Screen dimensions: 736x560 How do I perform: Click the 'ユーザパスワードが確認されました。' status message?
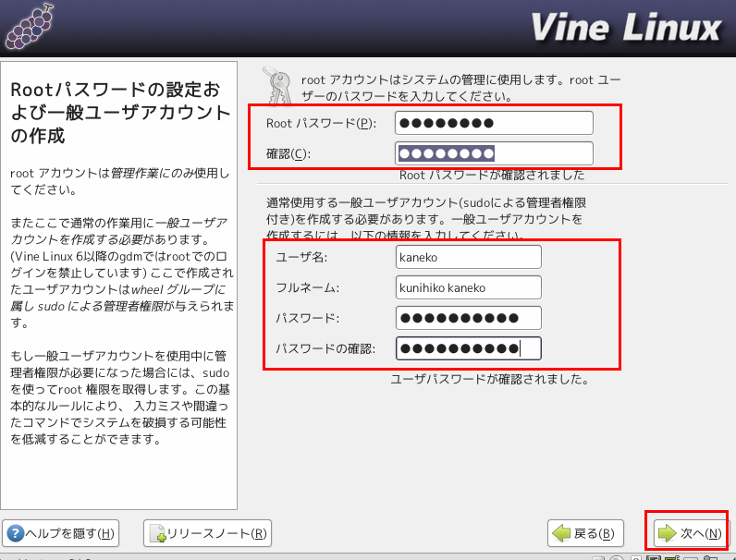(489, 379)
